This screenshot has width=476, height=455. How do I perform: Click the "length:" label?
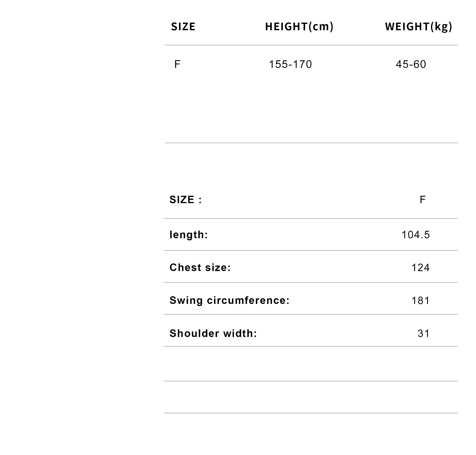(189, 235)
